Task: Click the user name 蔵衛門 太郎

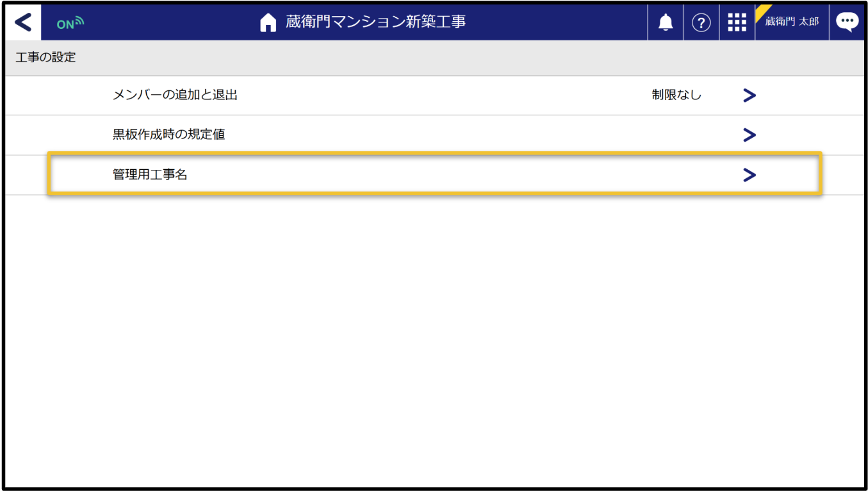Action: coord(792,22)
